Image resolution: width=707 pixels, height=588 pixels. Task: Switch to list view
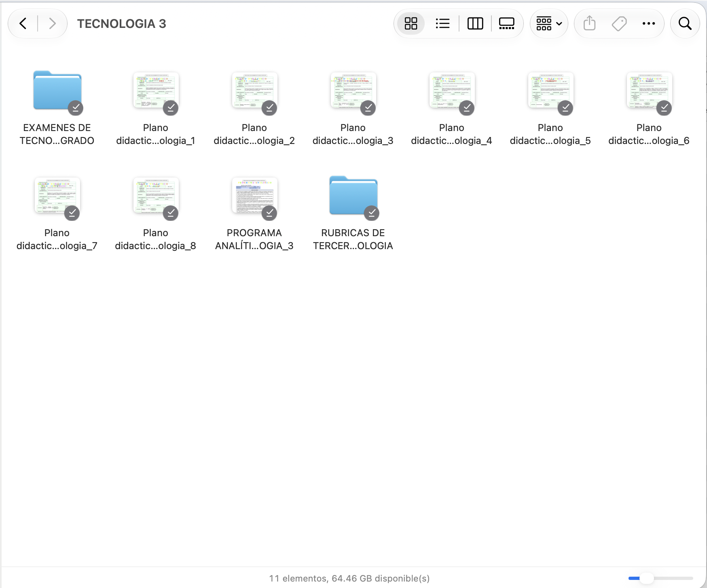(443, 23)
